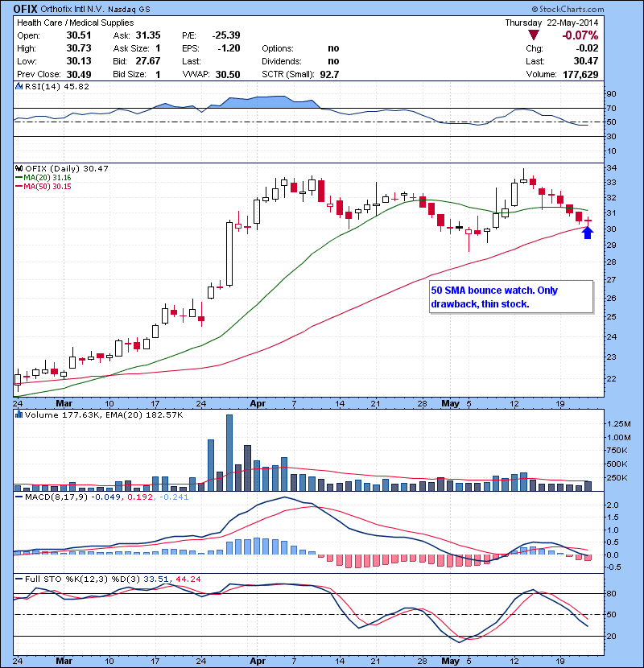Click the Volume value 177,629
Screen dimensions: 644x668
[580, 75]
